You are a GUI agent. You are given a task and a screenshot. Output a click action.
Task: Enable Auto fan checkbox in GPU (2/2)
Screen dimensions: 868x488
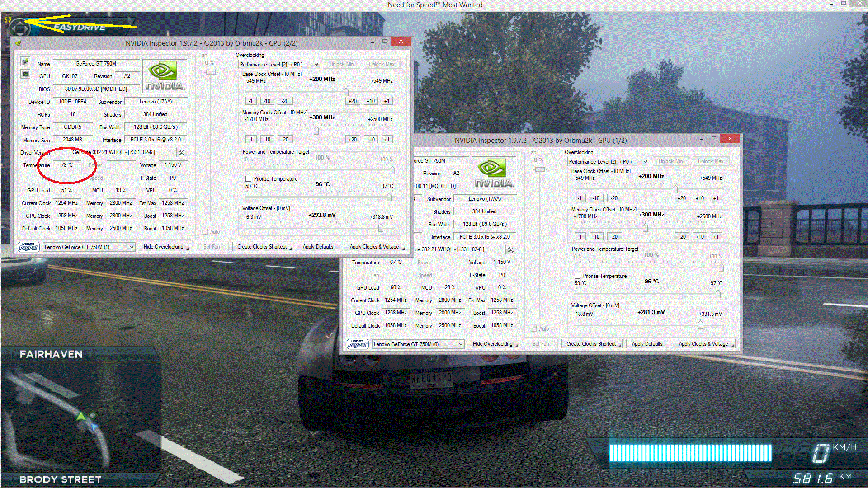[204, 232]
